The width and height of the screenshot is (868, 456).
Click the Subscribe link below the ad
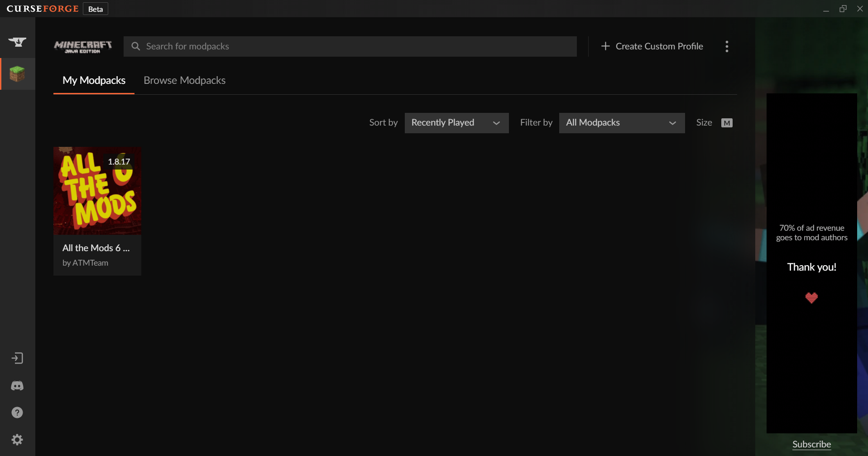[x=811, y=444]
